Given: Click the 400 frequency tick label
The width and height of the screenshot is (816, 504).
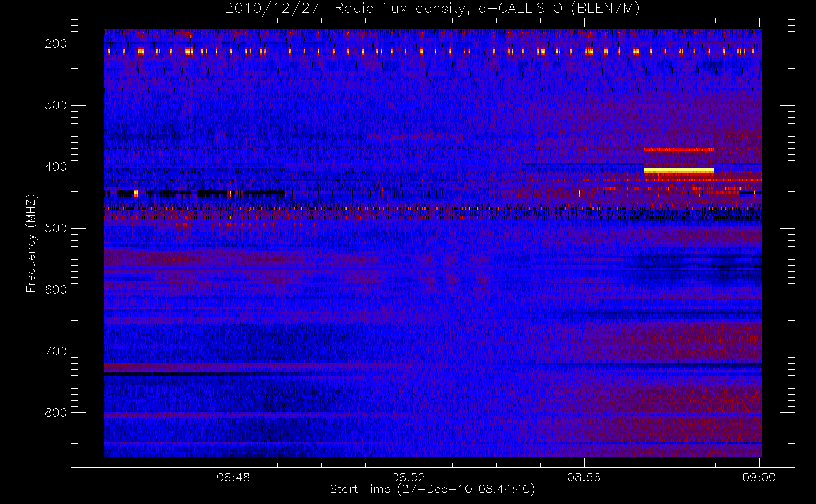Looking at the screenshot, I should (55, 167).
